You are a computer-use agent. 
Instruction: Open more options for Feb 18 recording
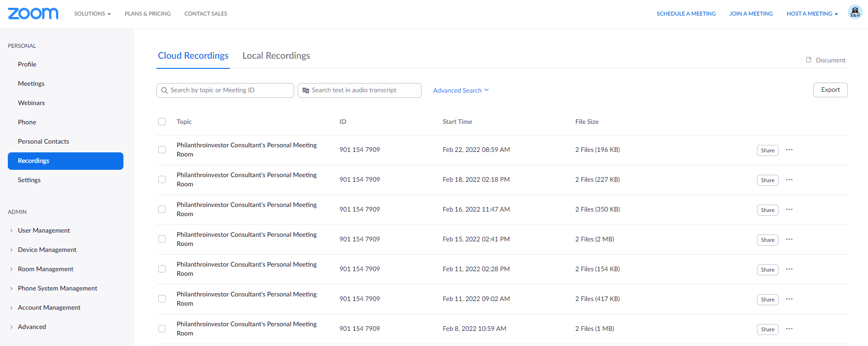[x=789, y=179]
